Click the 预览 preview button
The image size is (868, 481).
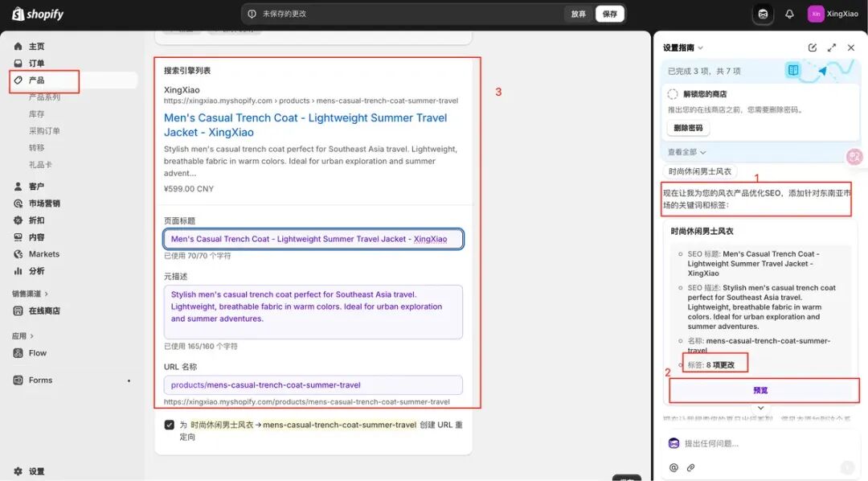click(x=760, y=390)
